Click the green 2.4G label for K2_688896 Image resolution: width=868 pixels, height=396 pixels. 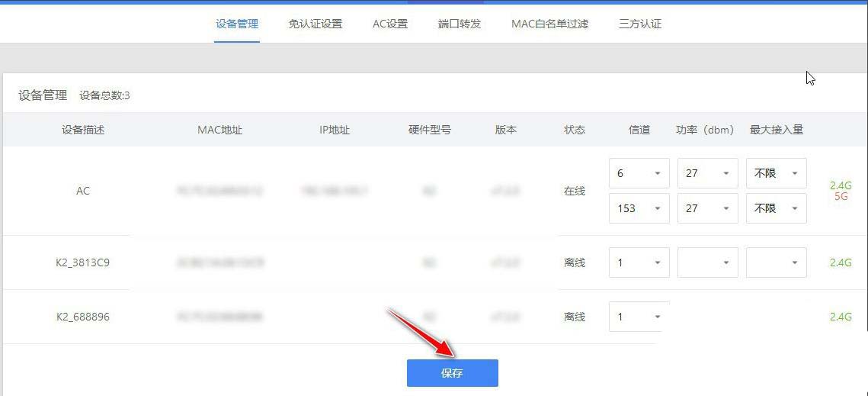click(841, 317)
